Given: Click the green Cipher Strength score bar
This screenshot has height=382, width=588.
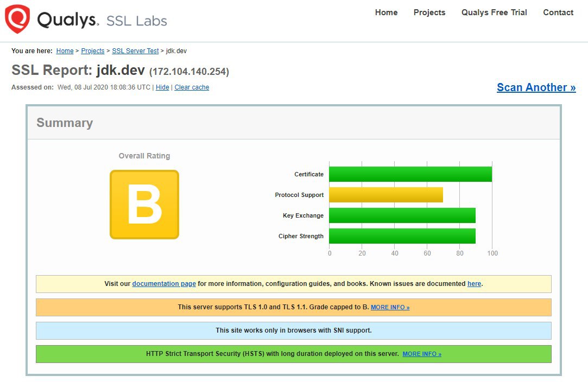Looking at the screenshot, I should pos(402,236).
